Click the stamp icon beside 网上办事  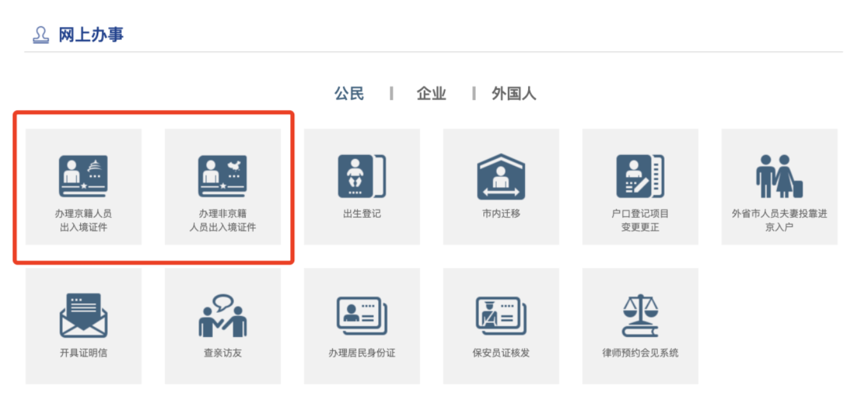pyautogui.click(x=40, y=35)
